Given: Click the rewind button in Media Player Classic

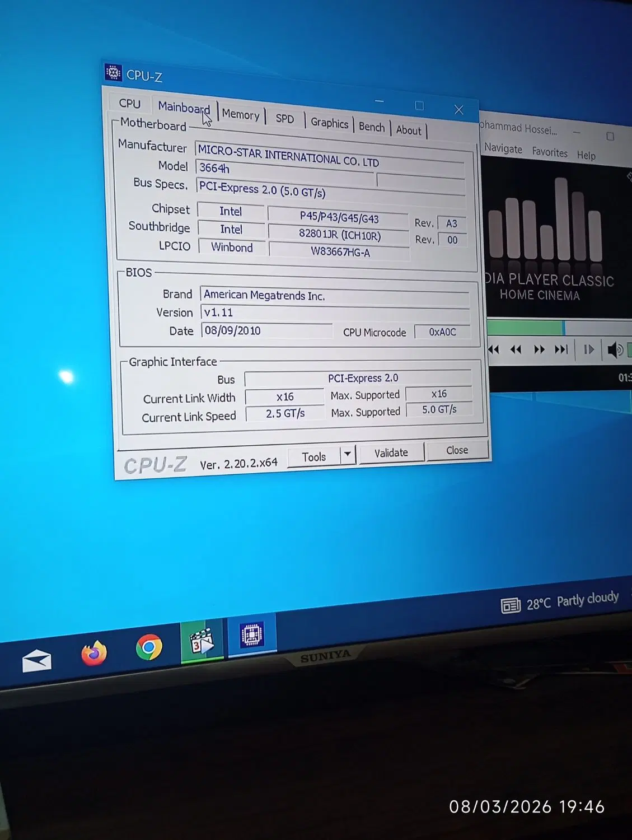Looking at the screenshot, I should pyautogui.click(x=516, y=349).
